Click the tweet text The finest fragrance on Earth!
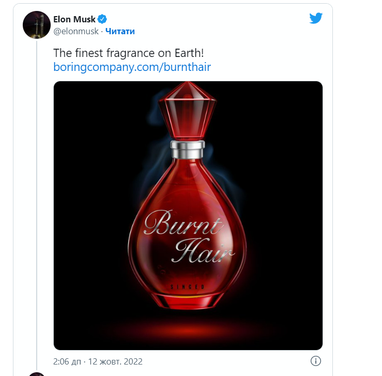This screenshot has width=382, height=376. 129,53
